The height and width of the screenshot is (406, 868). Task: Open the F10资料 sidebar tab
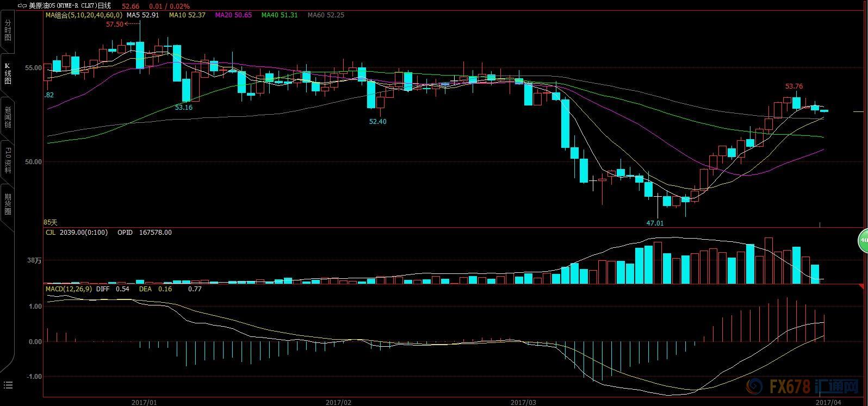[x=8, y=161]
